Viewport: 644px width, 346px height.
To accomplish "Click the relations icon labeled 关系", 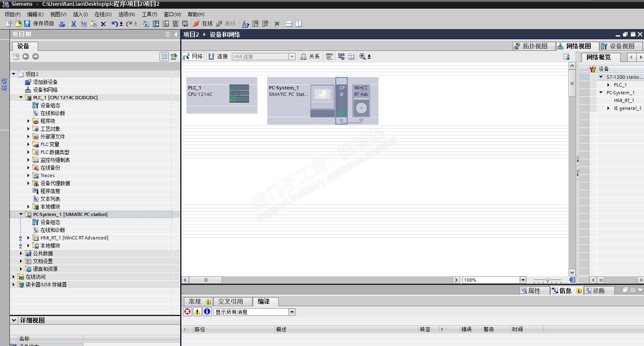I will pyautogui.click(x=310, y=57).
